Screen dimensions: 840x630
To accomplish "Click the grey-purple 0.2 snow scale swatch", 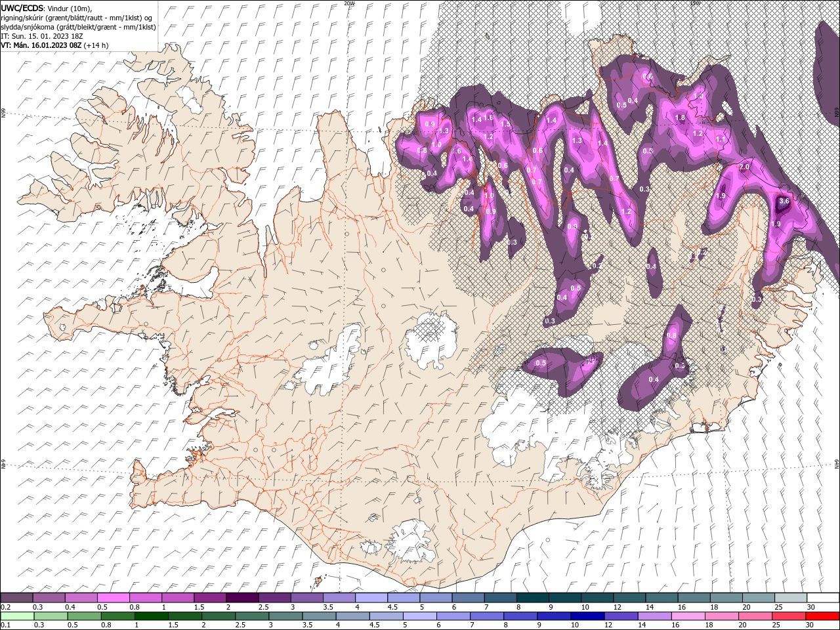I will [x=16, y=597].
